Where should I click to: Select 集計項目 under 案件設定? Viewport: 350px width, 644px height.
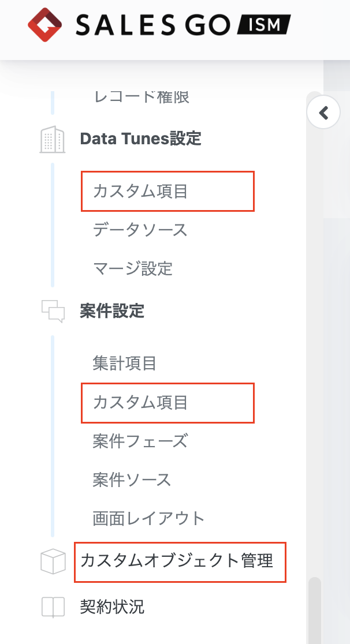point(124,363)
